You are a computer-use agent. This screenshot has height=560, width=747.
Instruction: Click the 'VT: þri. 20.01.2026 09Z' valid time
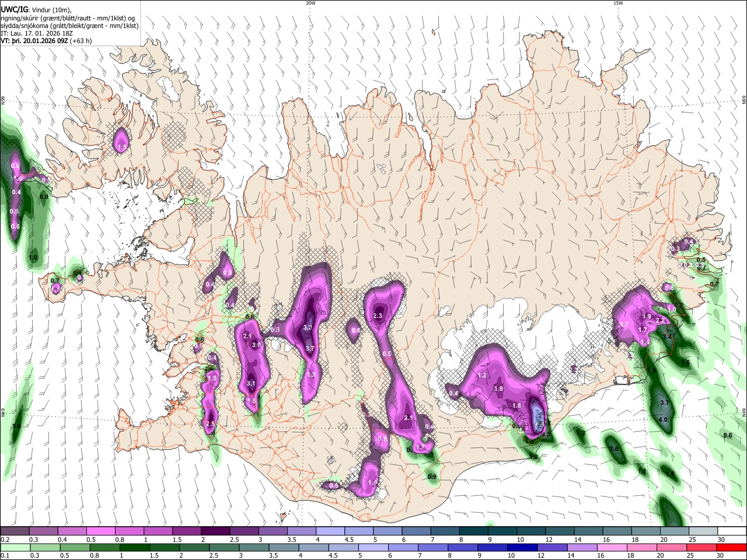(34, 41)
